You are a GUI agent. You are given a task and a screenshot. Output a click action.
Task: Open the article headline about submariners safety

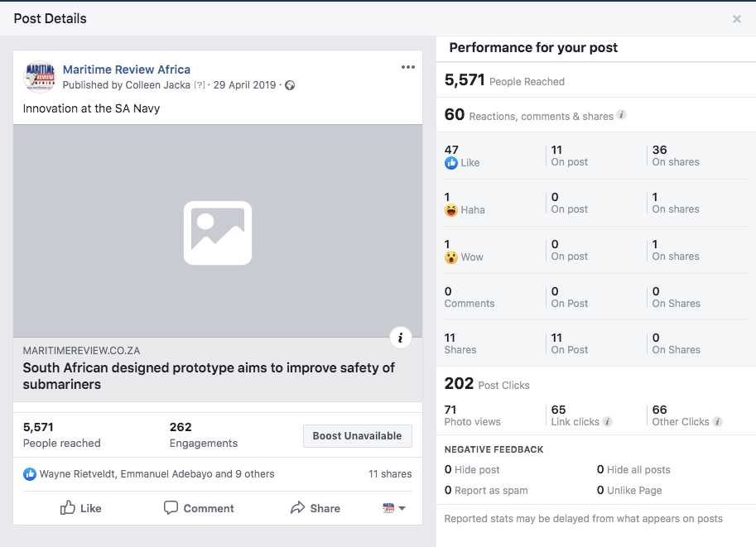pyautogui.click(x=209, y=376)
